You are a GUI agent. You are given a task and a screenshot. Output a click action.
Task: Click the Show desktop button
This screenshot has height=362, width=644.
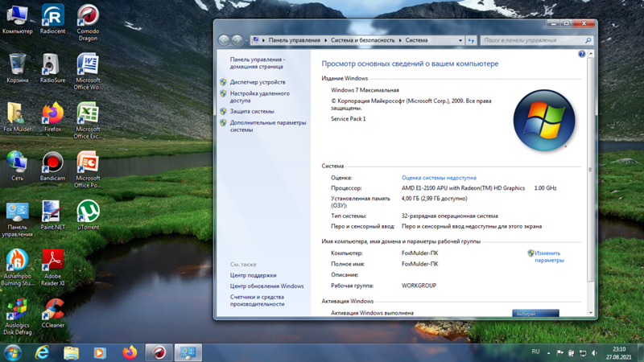click(x=641, y=353)
